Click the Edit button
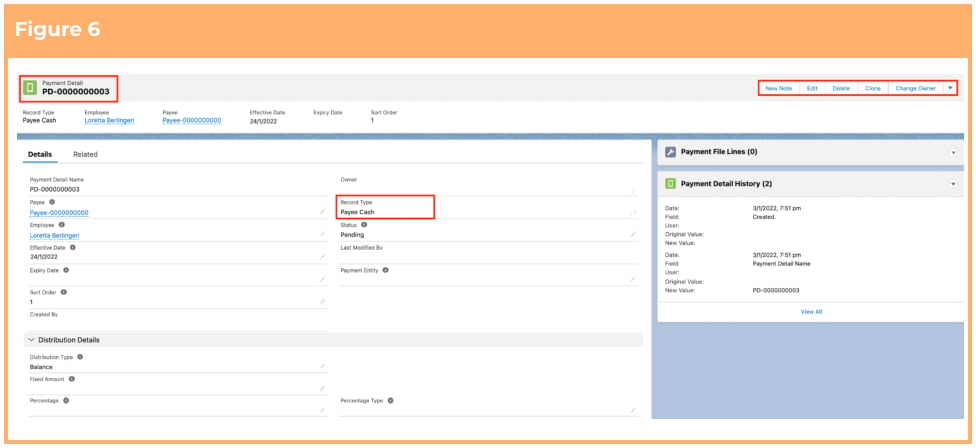The image size is (976, 448). 812,88
